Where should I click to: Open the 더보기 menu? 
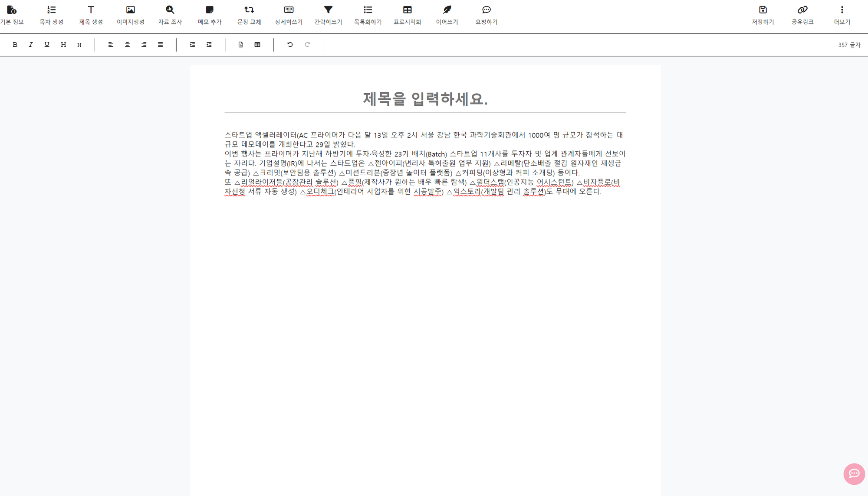tap(842, 15)
